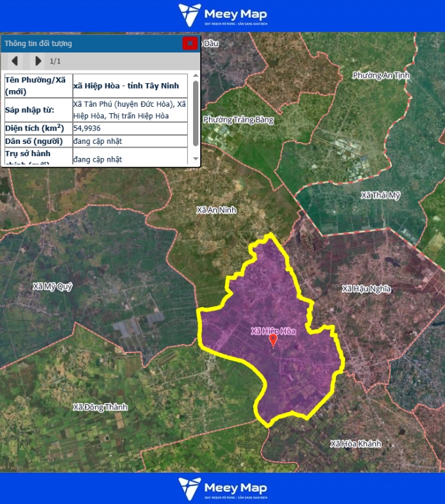The width and height of the screenshot is (445, 504).
Task: Click the xã Hiệp Hòa - tỉnh Tây Ninh cell
Action: tap(130, 85)
